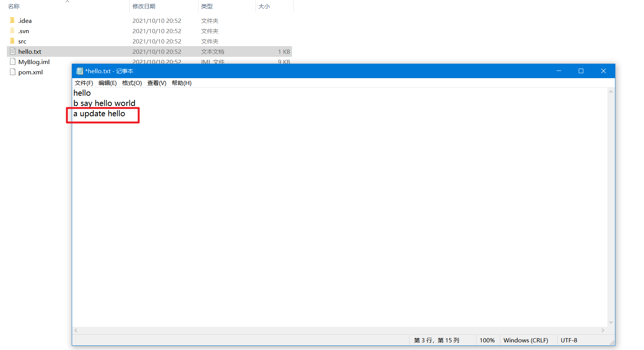Viewport: 644px width, 350px height.
Task: Place cursor in 'b say hello world' line
Action: click(x=104, y=103)
